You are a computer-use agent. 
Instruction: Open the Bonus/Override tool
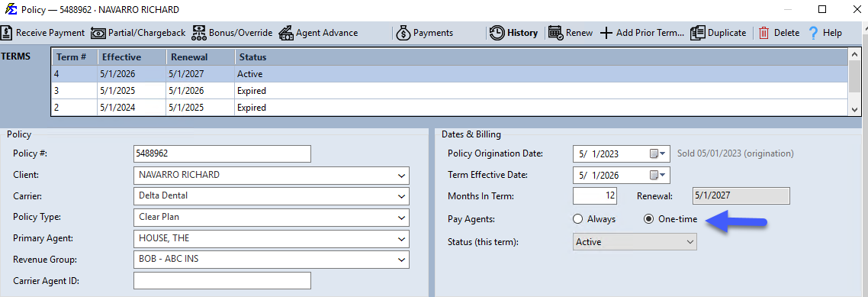(x=232, y=33)
